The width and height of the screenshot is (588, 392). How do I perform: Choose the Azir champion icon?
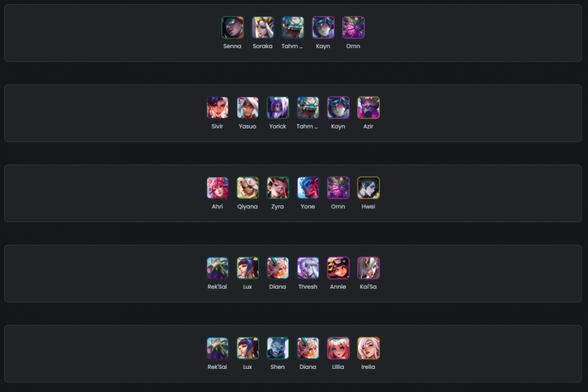click(368, 108)
